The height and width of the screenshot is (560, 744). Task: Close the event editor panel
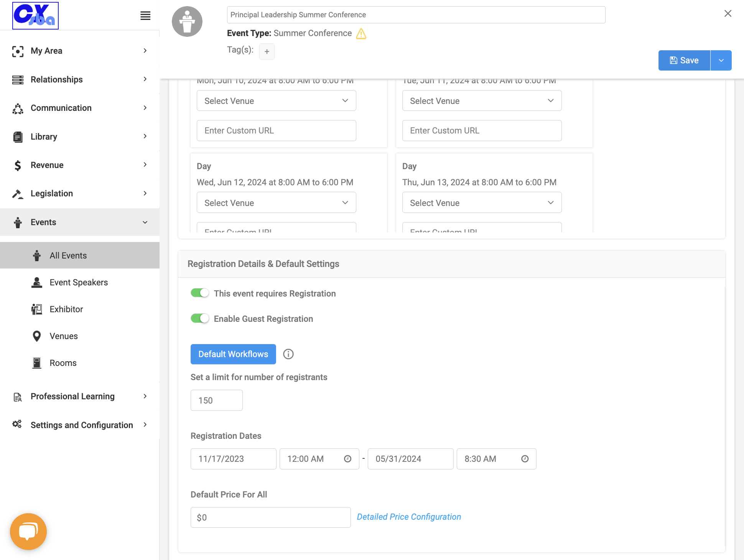pos(728,13)
